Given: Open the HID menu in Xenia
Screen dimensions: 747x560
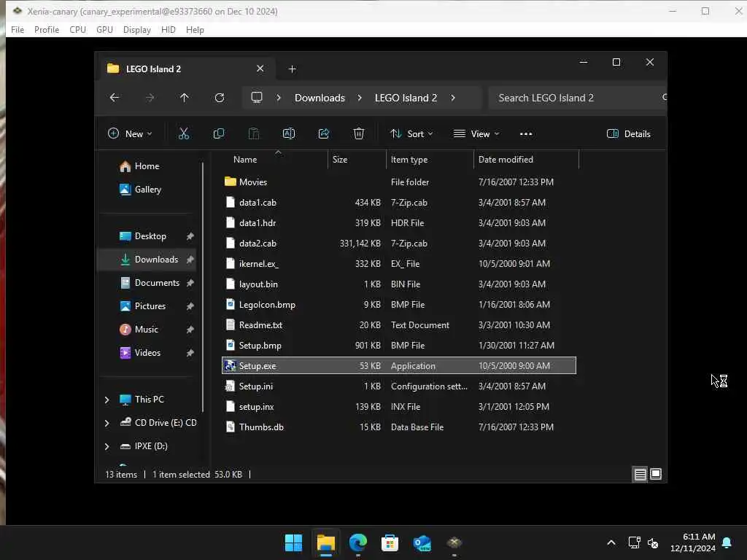Looking at the screenshot, I should pyautogui.click(x=169, y=29).
